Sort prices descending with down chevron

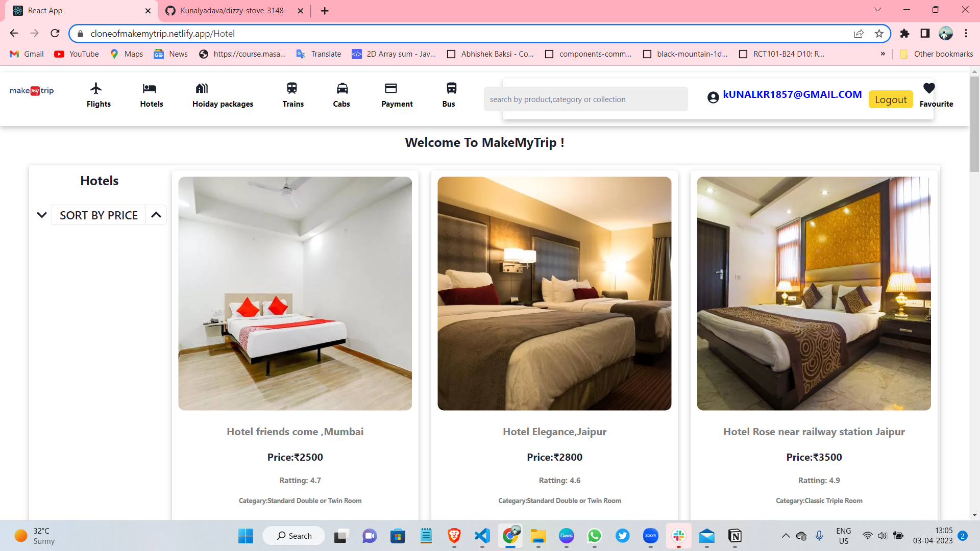click(x=42, y=215)
